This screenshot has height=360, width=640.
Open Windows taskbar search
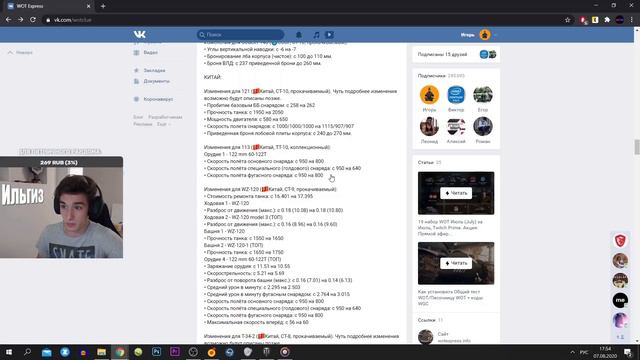point(27,352)
